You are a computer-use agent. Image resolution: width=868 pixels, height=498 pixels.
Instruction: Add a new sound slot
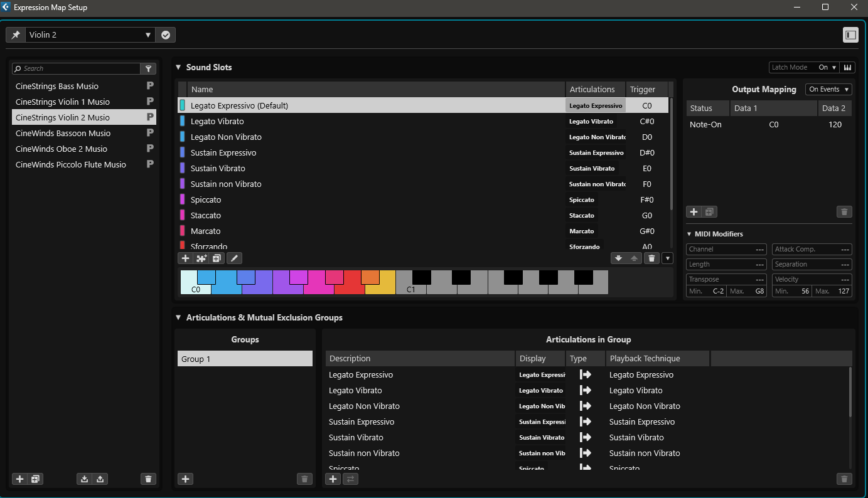186,258
